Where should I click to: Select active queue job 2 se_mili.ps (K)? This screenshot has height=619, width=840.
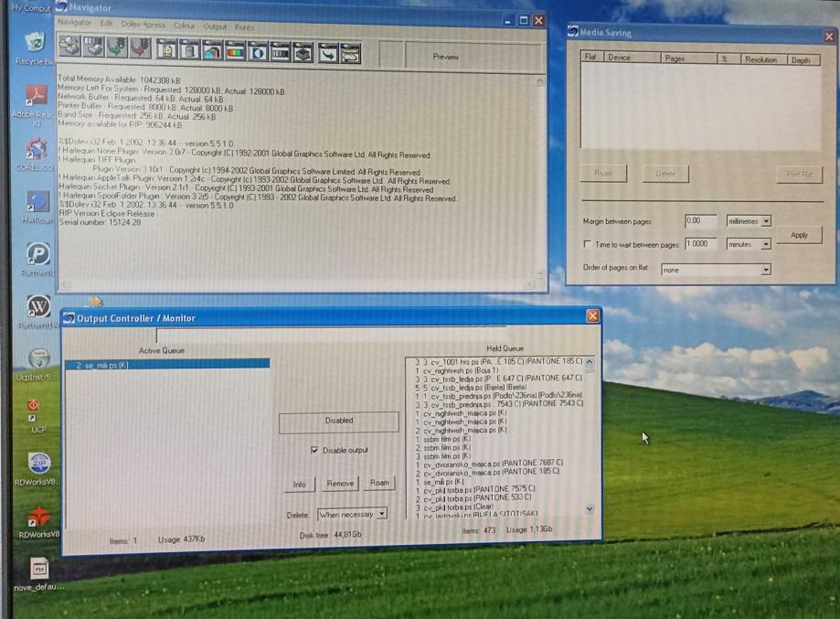click(x=167, y=365)
